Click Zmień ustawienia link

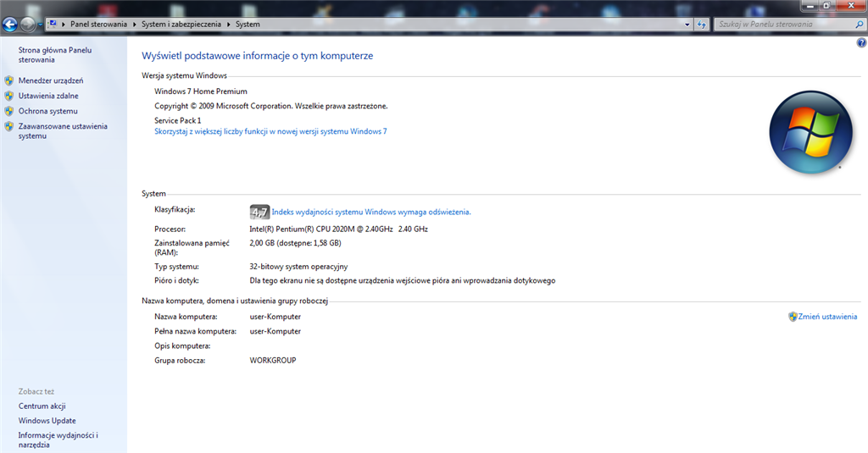827,317
